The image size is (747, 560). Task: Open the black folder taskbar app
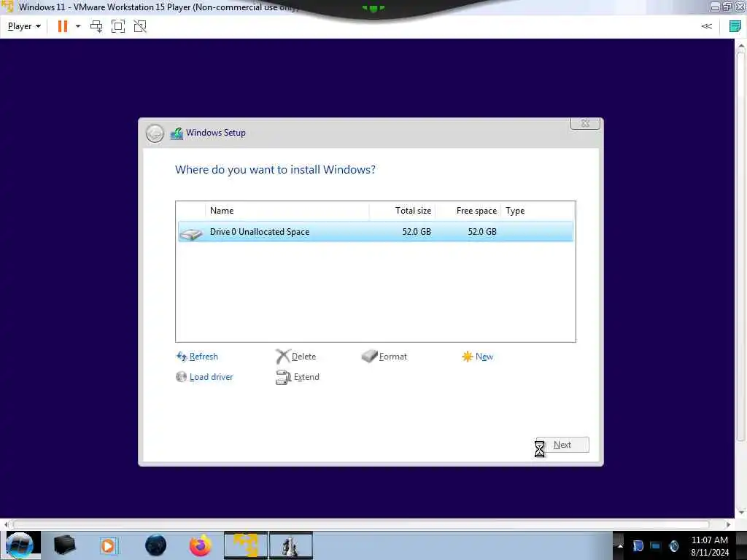pyautogui.click(x=64, y=545)
